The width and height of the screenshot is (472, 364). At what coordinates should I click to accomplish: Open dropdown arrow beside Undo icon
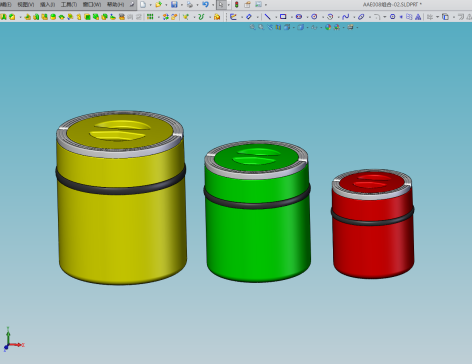pyautogui.click(x=213, y=5)
